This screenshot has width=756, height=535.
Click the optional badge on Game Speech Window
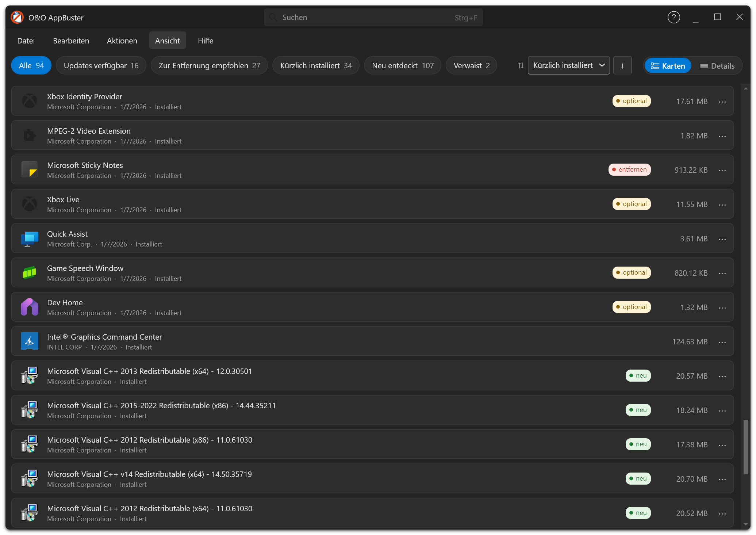point(632,272)
